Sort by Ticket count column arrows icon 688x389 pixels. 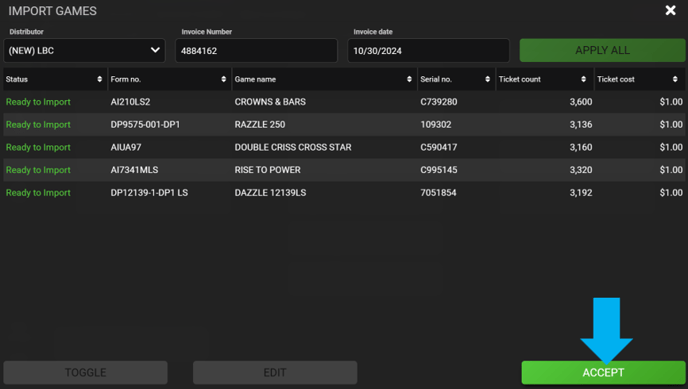(584, 79)
